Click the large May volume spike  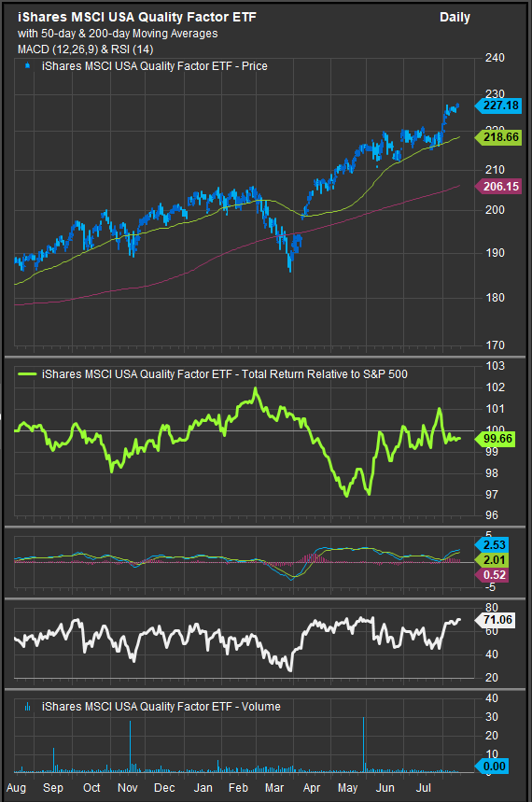[x=364, y=745]
